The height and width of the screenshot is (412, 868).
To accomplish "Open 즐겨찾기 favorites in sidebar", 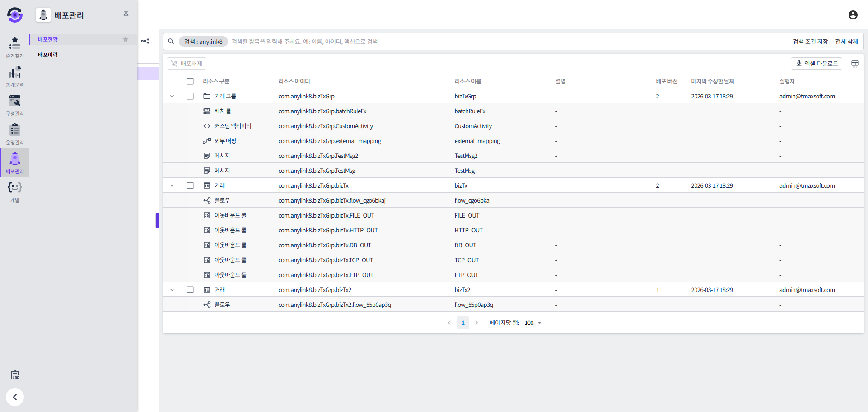I will click(x=15, y=47).
